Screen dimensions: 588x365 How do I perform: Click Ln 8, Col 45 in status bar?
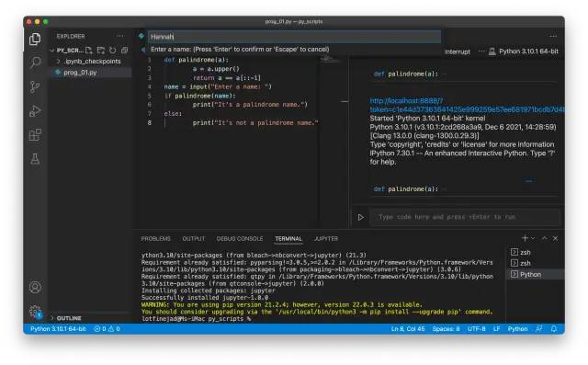408,329
